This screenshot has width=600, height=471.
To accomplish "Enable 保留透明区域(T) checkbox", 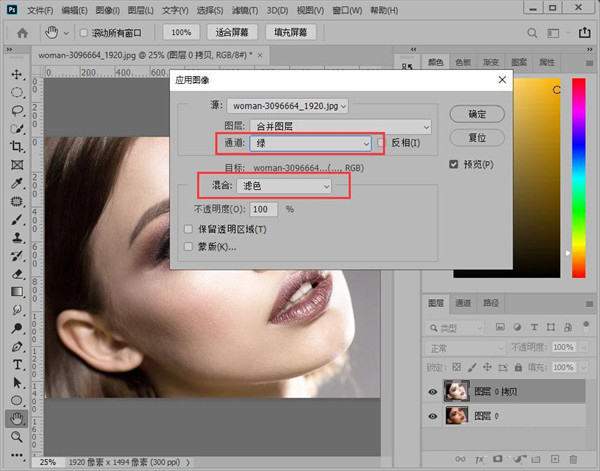I will pyautogui.click(x=187, y=230).
